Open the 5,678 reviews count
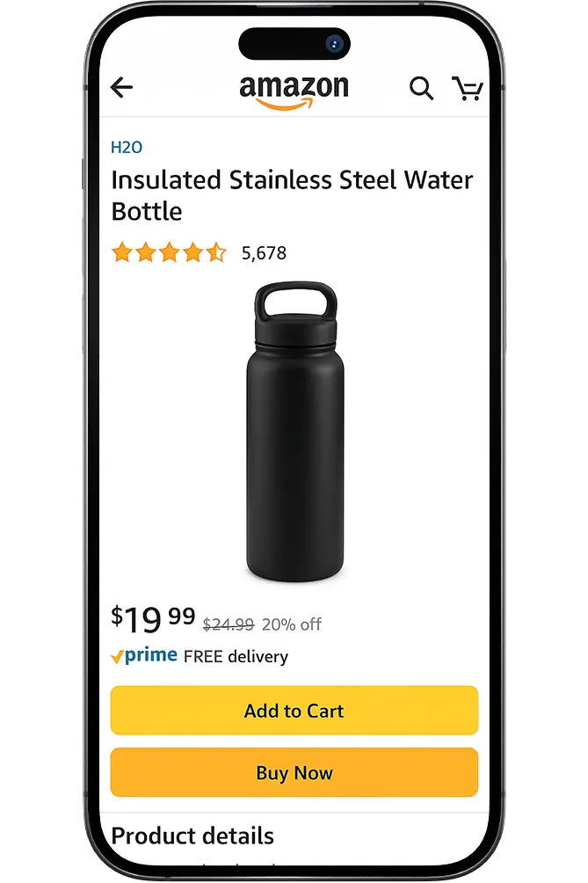 tap(264, 252)
